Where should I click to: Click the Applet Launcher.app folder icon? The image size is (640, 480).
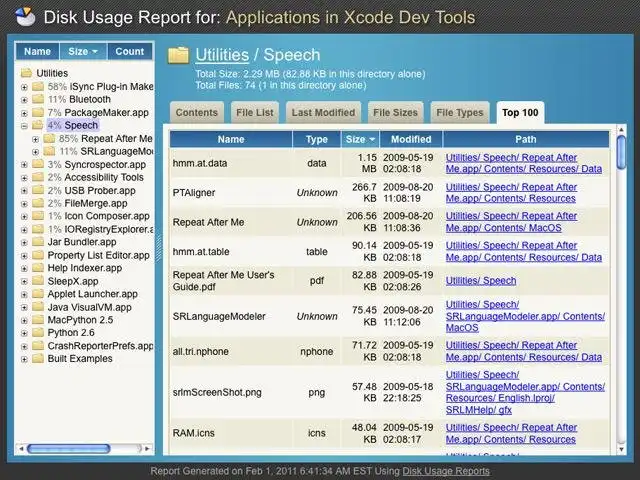tap(38, 294)
